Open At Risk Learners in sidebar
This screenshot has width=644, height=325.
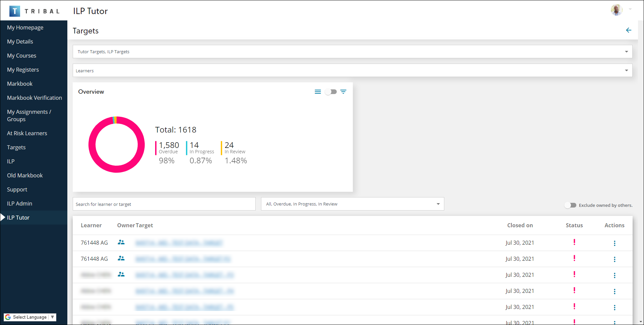point(27,133)
